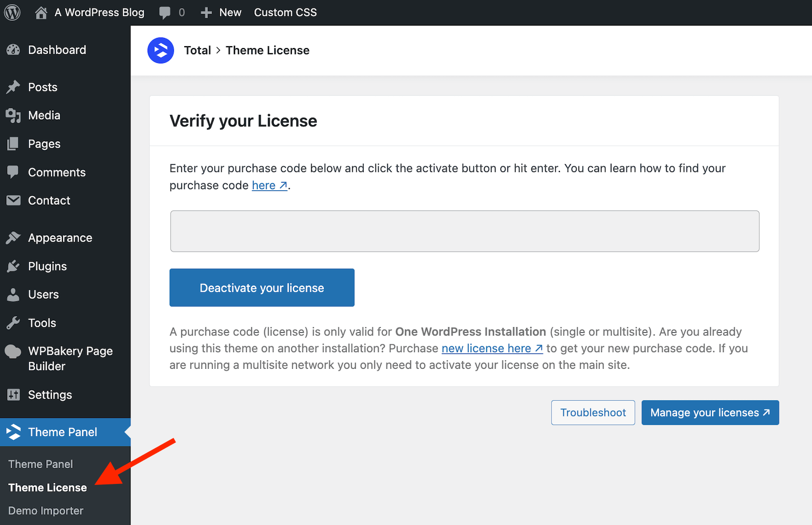Screen dimensions: 812x525
Task: Click the Theme Panel logo icon in sidebar
Action: (14, 432)
